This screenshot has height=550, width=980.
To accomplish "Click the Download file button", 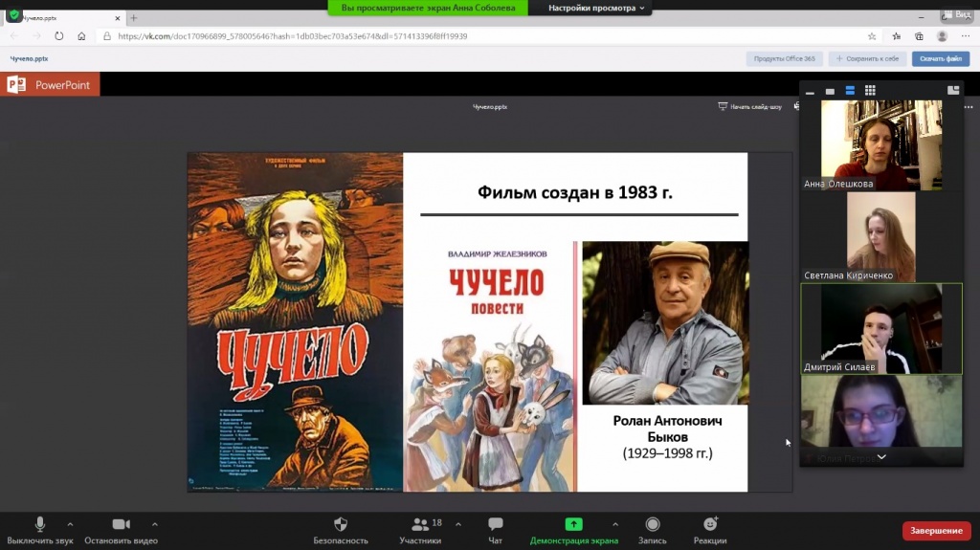I will (x=941, y=58).
